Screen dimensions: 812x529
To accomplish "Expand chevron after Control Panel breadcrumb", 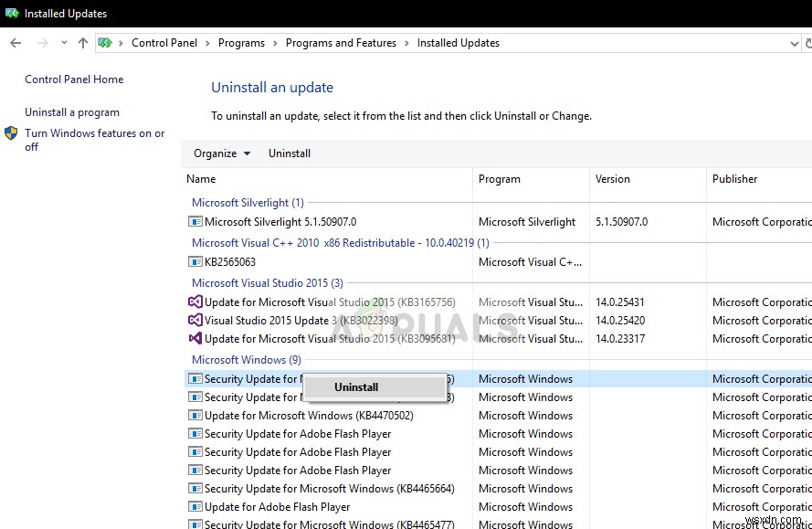I will click(207, 44).
